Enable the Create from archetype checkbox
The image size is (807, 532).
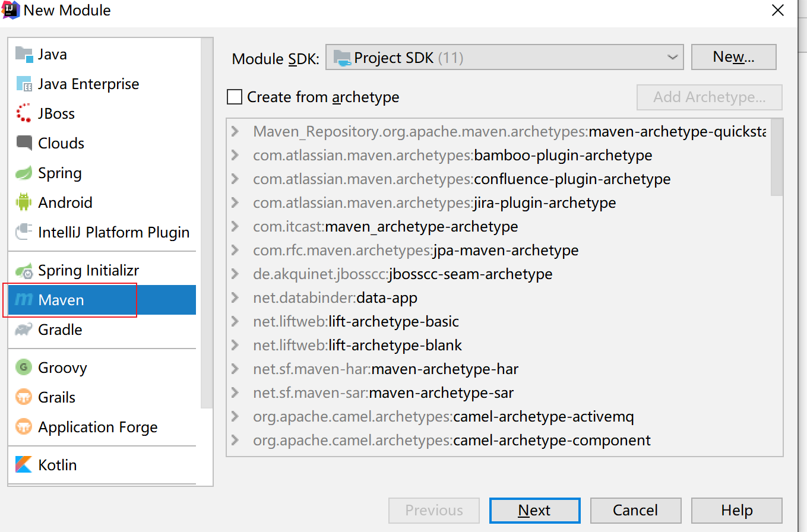click(235, 97)
